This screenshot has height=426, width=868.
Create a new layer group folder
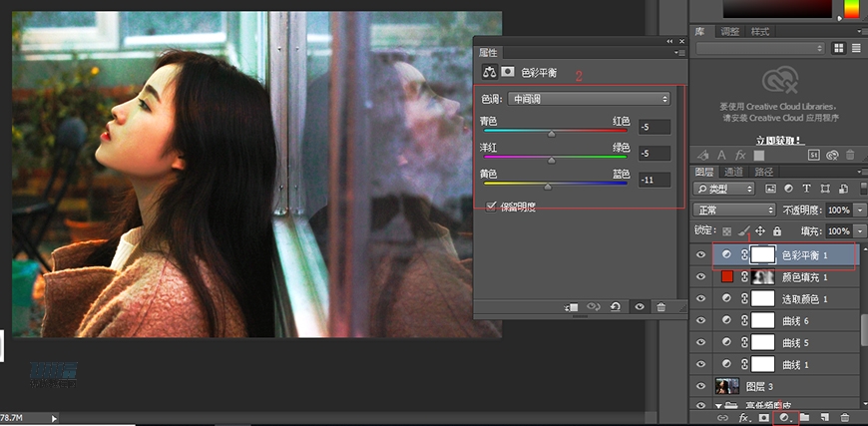tap(804, 417)
